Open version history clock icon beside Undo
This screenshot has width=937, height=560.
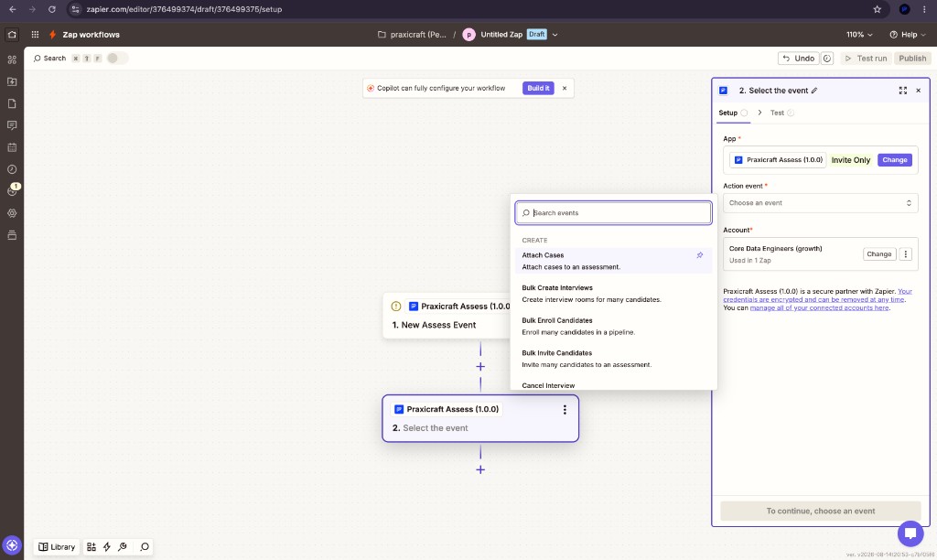827,59
